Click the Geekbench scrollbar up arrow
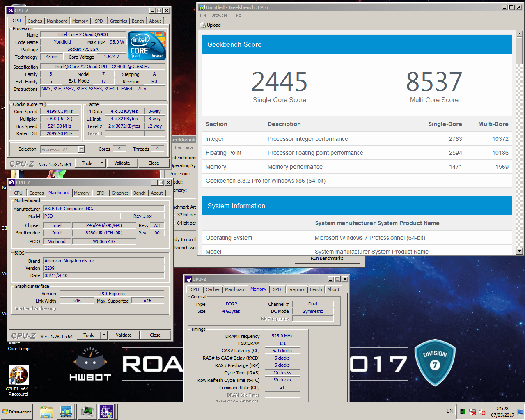 [x=520, y=34]
